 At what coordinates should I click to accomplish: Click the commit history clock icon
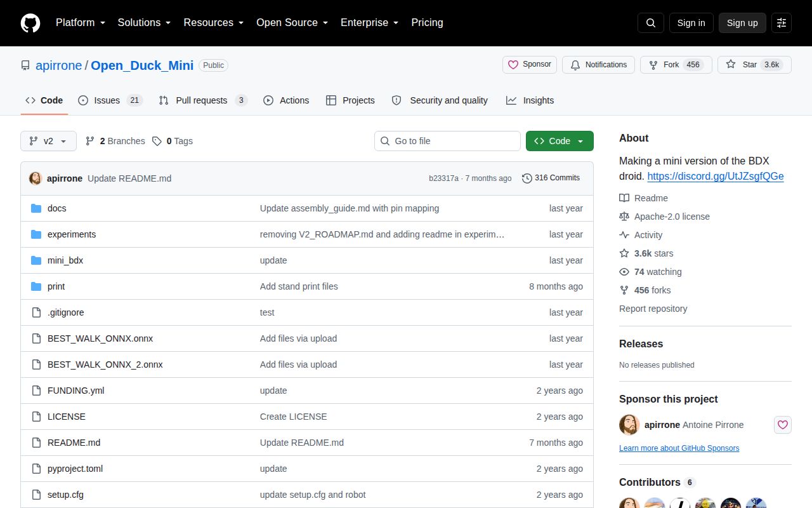[x=527, y=178]
